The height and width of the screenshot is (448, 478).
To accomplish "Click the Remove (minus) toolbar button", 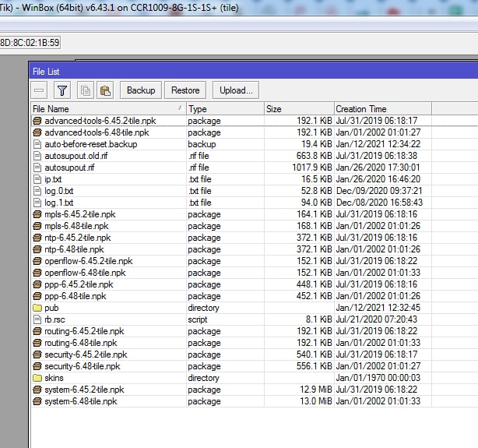I will [39, 90].
